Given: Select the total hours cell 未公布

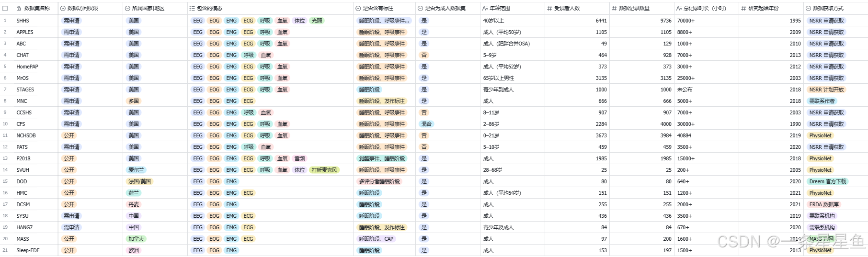Looking at the screenshot, I should [707, 89].
